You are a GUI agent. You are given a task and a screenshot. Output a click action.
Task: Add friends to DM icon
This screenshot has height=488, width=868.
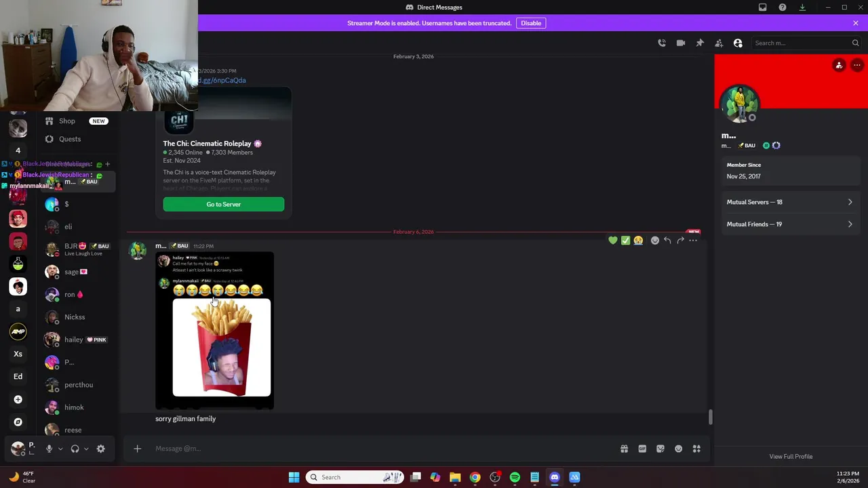pyautogui.click(x=719, y=43)
